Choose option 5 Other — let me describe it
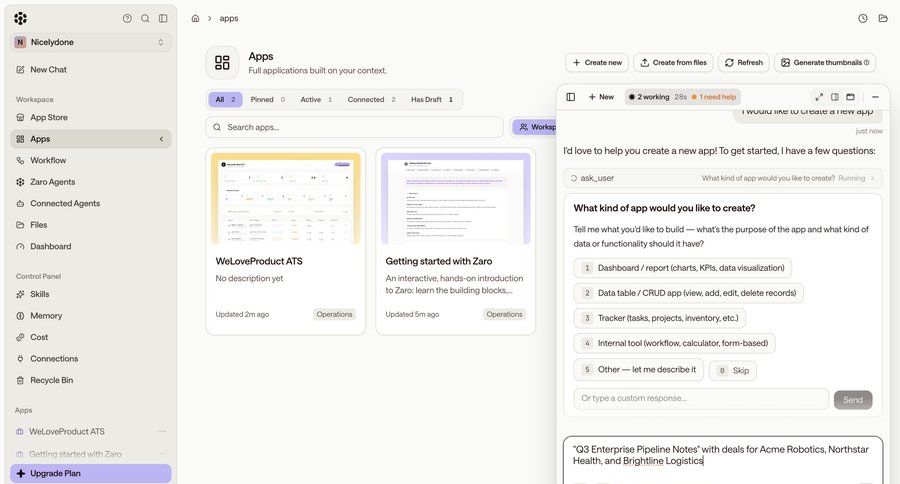 (639, 370)
